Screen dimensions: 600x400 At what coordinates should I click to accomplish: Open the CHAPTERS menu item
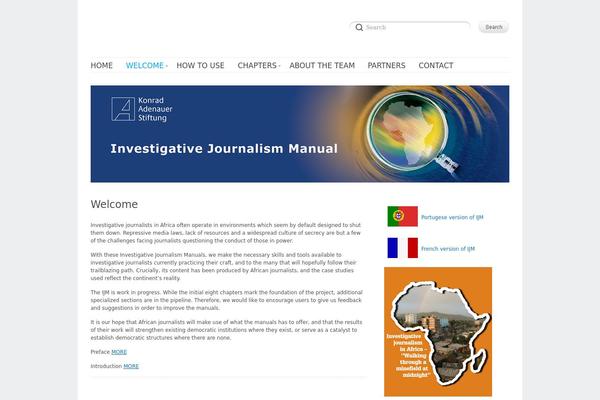click(x=257, y=65)
